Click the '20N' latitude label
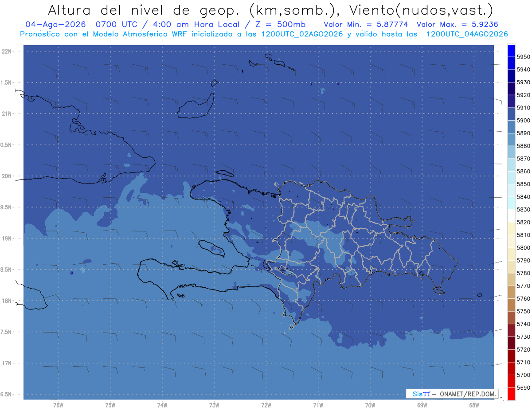 coord(7,176)
